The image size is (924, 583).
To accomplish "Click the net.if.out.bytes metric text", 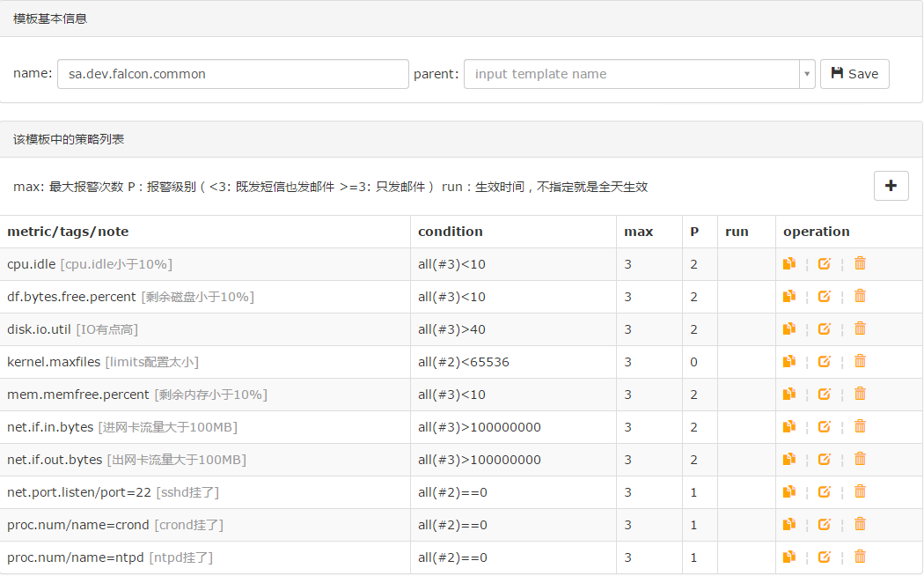I will click(55, 460).
